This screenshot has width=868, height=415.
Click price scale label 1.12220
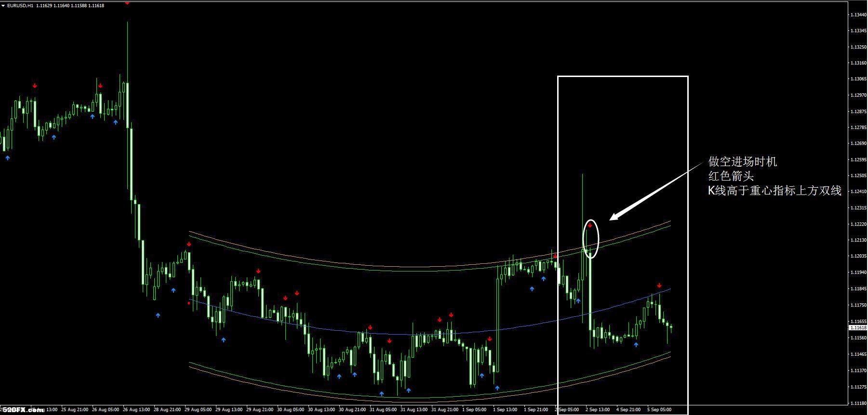click(x=858, y=224)
